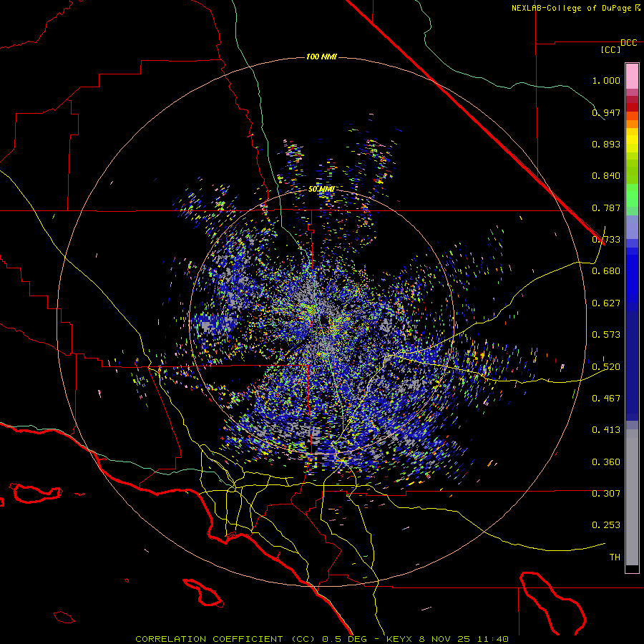Click the 0.680 legend value

click(x=606, y=270)
